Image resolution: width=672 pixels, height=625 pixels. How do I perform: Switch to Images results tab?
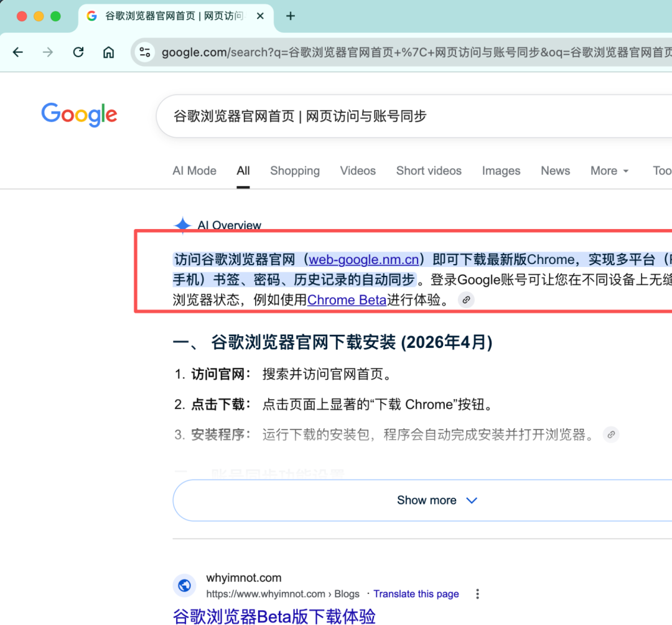pyautogui.click(x=501, y=171)
